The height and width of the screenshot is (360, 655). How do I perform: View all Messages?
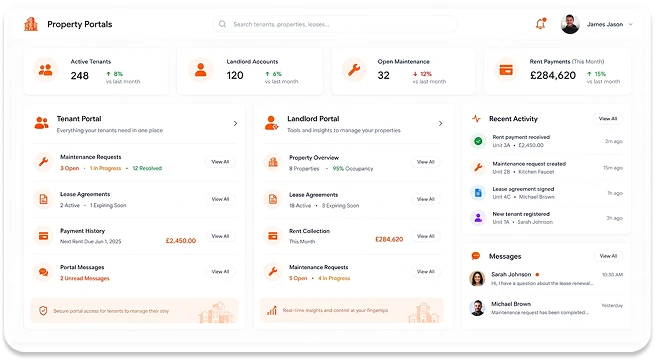[608, 256]
